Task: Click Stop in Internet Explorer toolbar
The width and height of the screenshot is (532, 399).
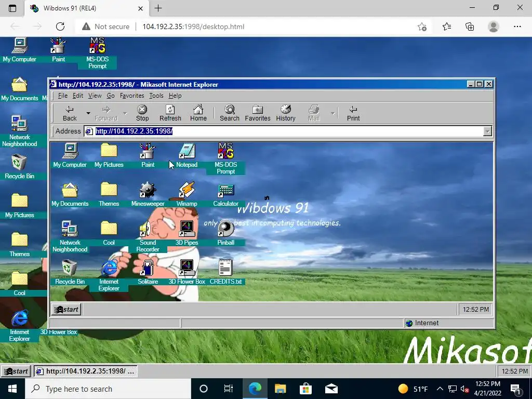Action: point(142,113)
